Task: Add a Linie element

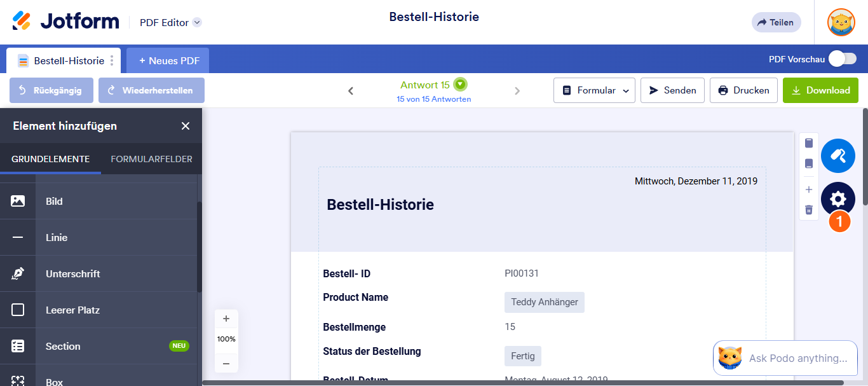Action: 98,237
